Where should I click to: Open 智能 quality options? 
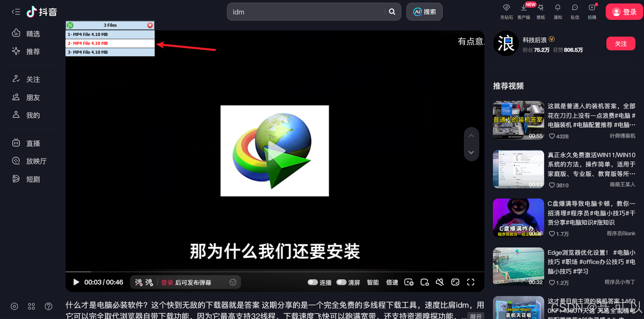(x=373, y=282)
